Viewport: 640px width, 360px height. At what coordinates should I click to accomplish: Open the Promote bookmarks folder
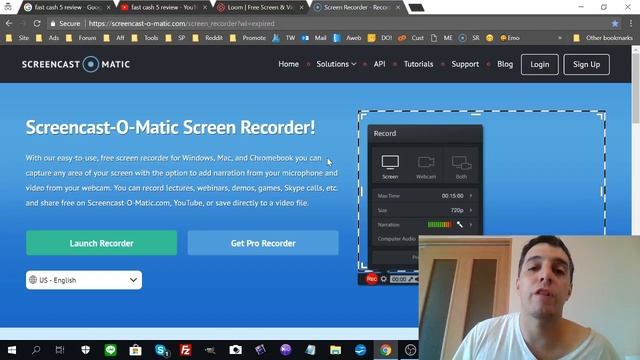tap(248, 38)
